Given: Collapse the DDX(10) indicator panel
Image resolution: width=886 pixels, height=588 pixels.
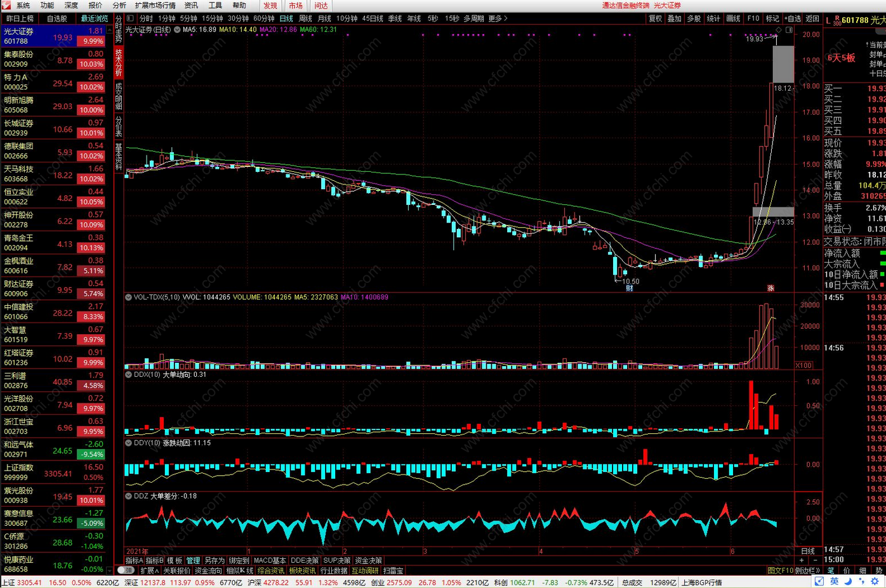Looking at the screenshot, I should [129, 374].
